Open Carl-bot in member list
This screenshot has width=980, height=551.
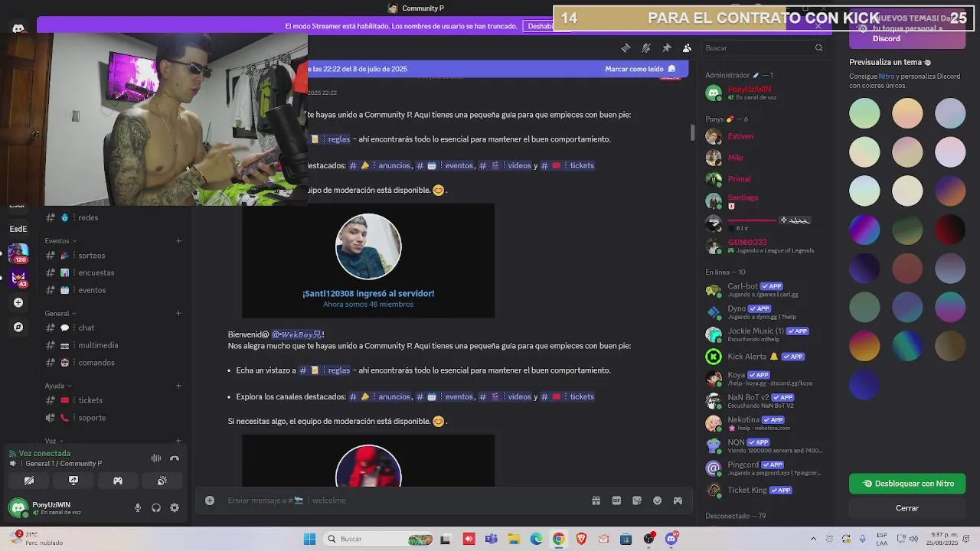click(x=763, y=289)
